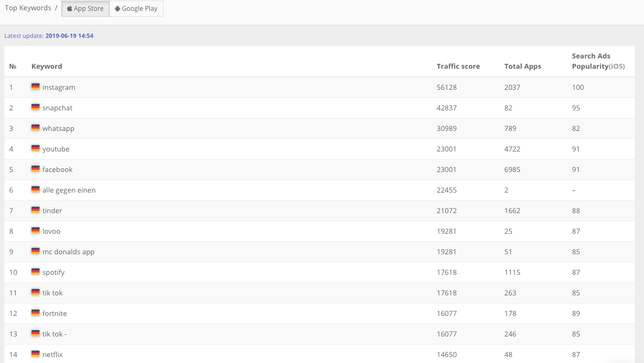Click popularity value 88 for tinder
The height and width of the screenshot is (363, 644).
coord(576,210)
